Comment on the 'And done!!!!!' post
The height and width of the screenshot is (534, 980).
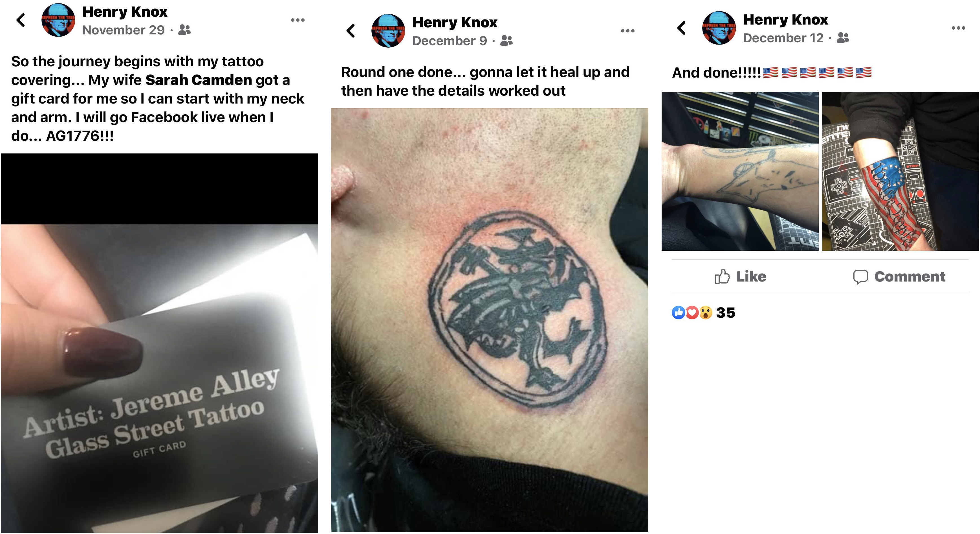(x=899, y=276)
